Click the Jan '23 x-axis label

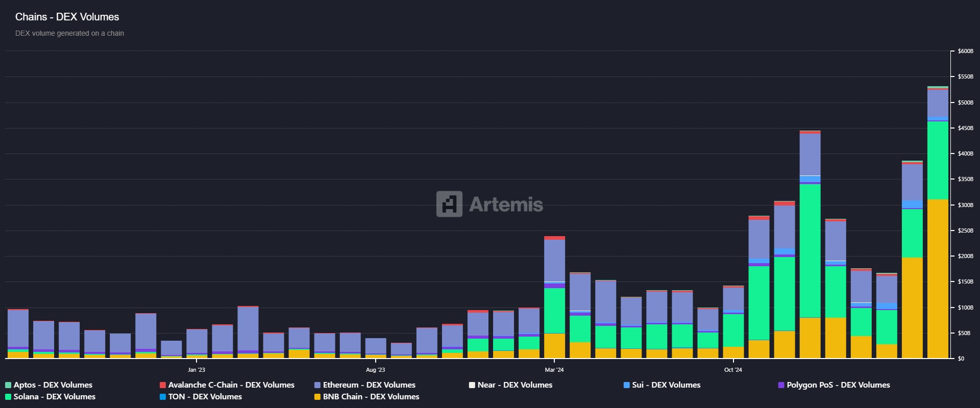point(197,370)
